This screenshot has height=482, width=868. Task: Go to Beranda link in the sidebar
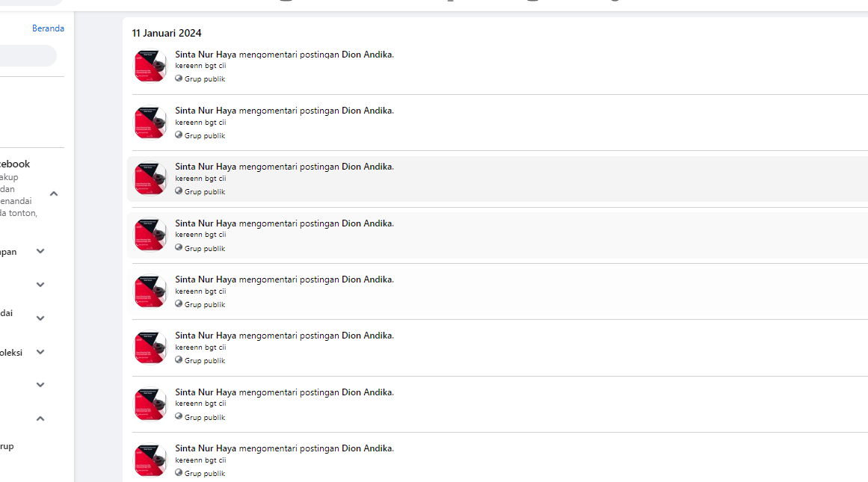48,28
